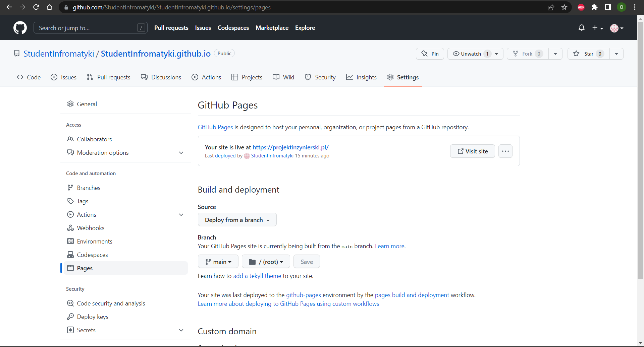Expand the Moderation options section

coord(181,153)
